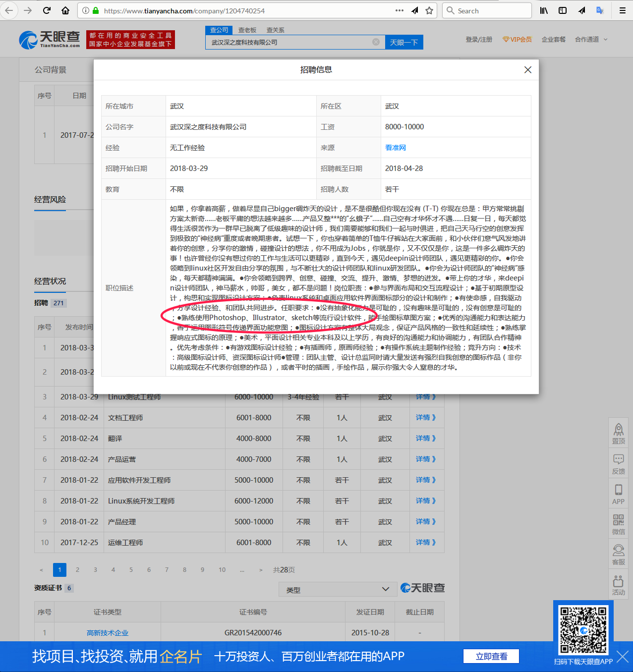Click certificate number GR201542000746

tap(253, 633)
